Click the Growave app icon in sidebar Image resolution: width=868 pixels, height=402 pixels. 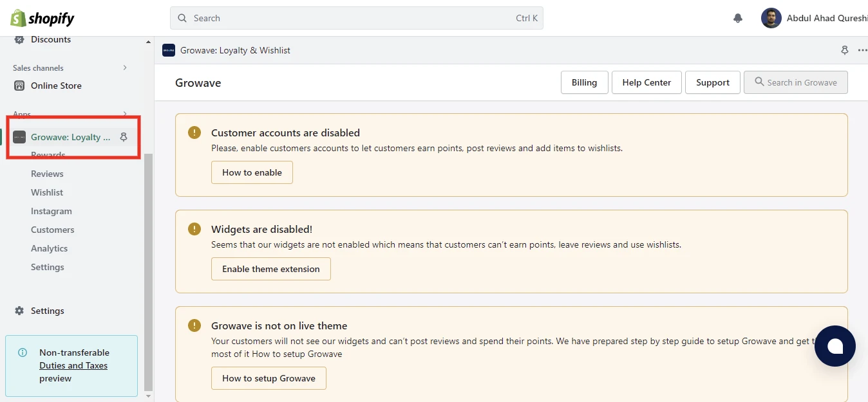(19, 137)
